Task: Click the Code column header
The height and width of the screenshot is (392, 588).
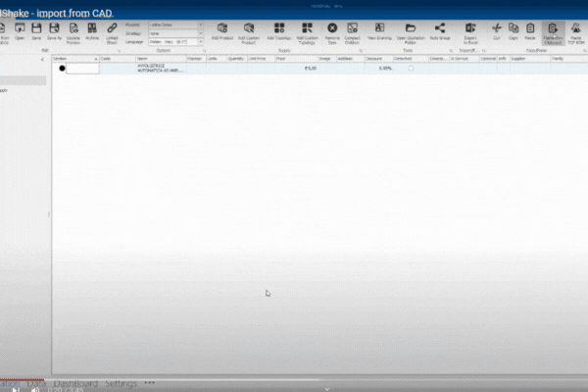Action: click(x=118, y=59)
